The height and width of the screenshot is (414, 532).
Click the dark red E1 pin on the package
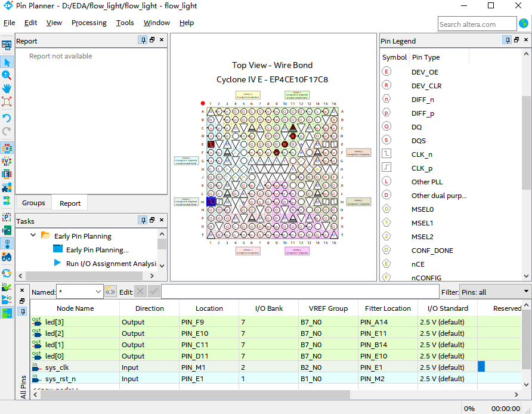(211, 144)
